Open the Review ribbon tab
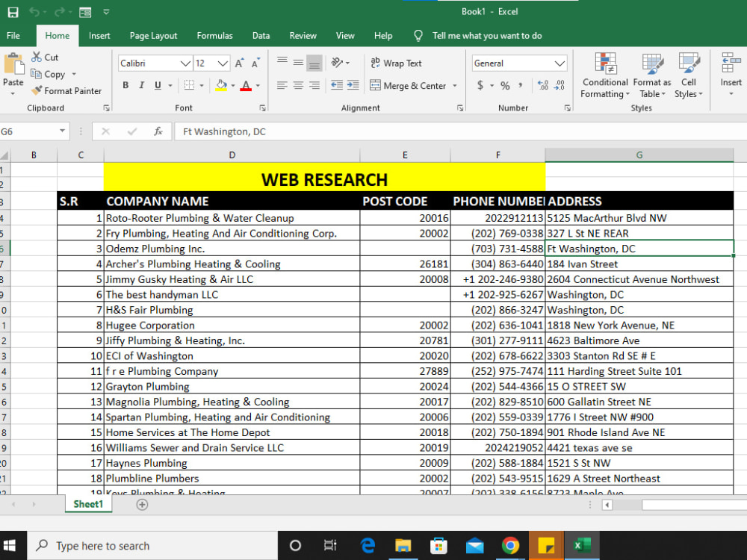This screenshot has height=560, width=747. click(303, 35)
